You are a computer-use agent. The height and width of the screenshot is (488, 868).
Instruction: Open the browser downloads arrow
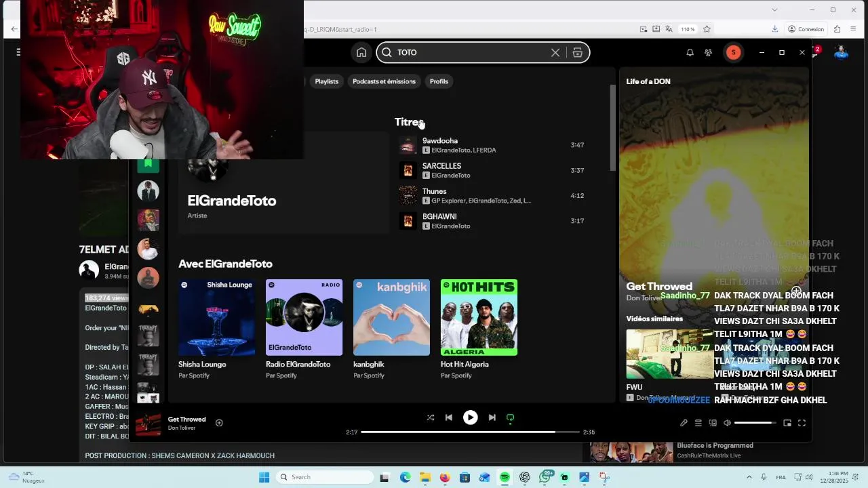774,29
